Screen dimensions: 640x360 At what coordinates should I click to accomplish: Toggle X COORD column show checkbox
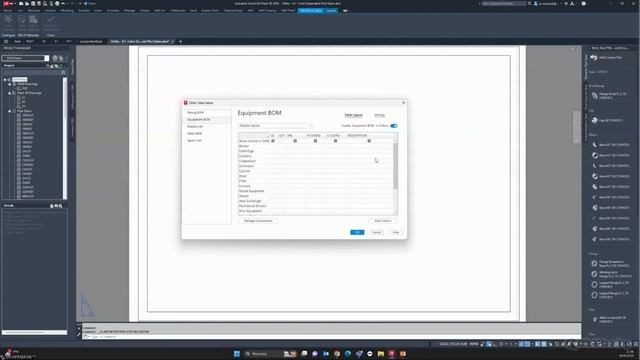(315, 141)
